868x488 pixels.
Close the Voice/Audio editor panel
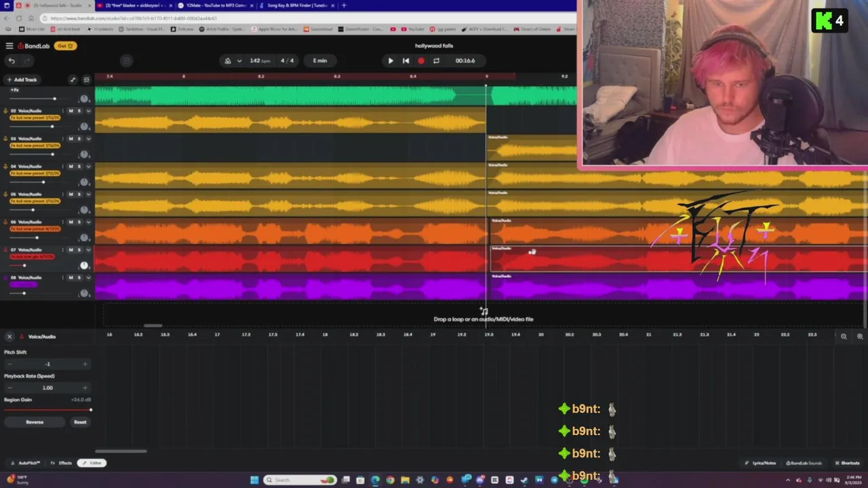coord(9,336)
